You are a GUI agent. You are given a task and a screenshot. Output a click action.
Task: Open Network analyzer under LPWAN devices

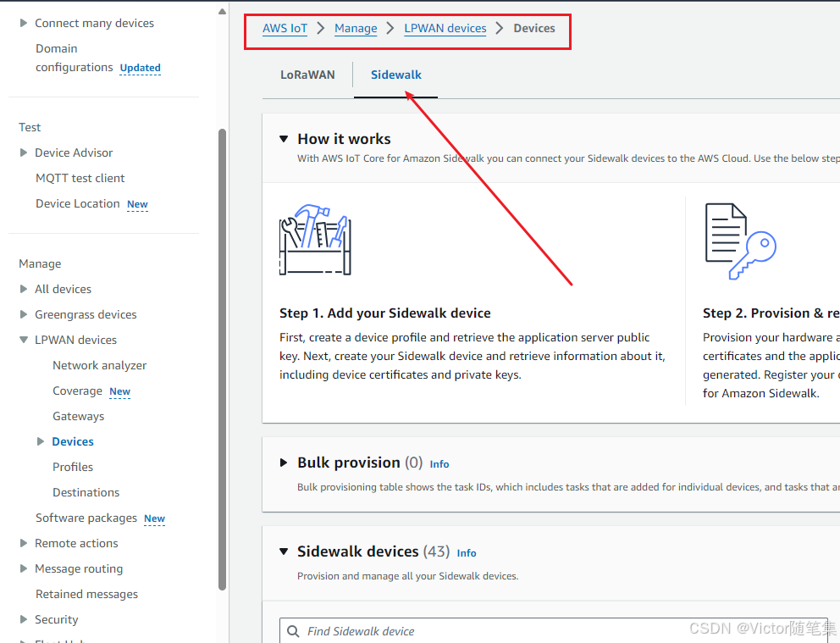(x=100, y=365)
